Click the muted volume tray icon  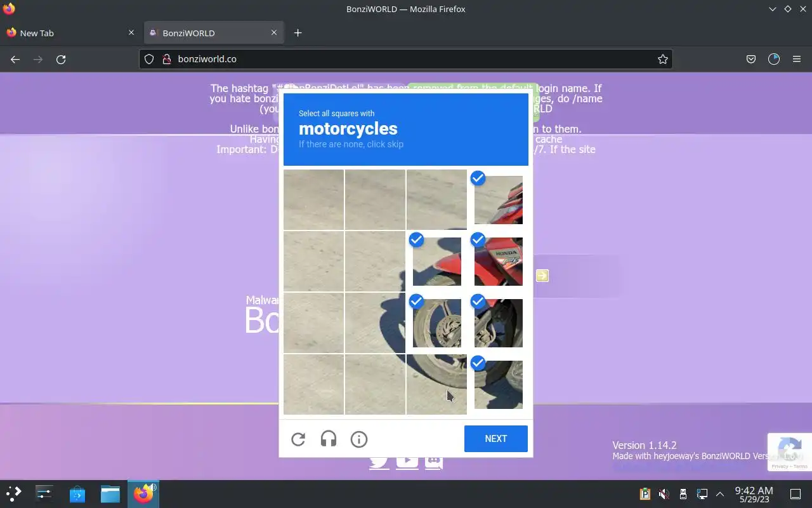click(x=664, y=494)
